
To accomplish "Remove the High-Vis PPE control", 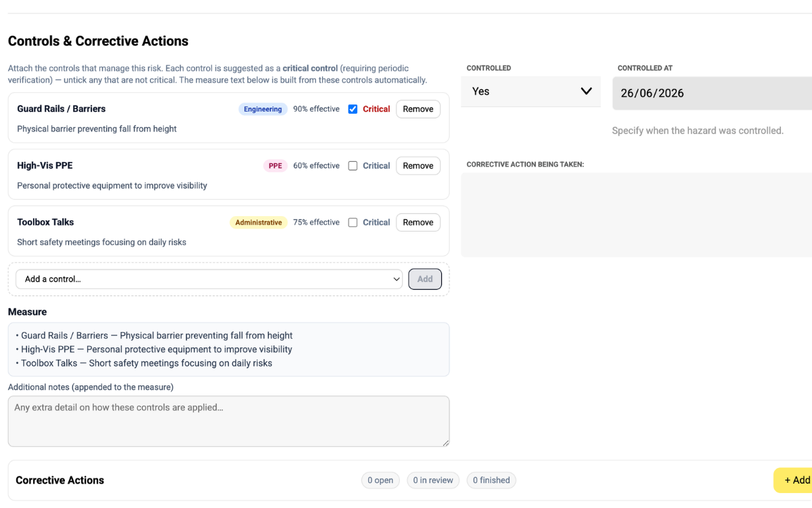I will click(x=418, y=166).
